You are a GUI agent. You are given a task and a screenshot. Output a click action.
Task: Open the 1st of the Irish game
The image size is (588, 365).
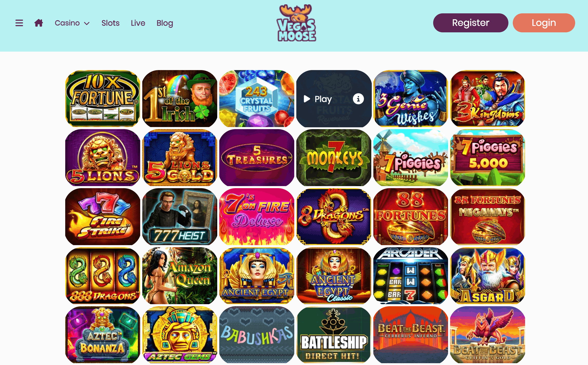pyautogui.click(x=180, y=99)
